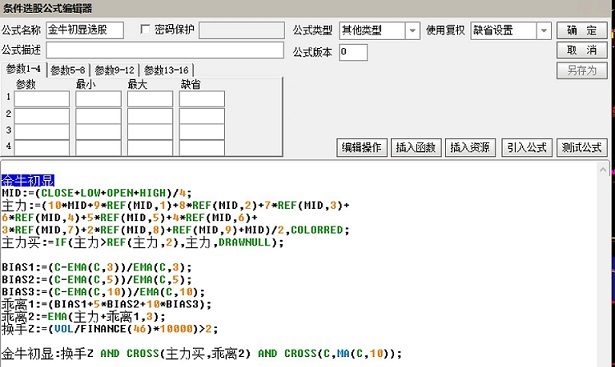Select the 其他类型 formula type combo box
This screenshot has width=615, height=367.
point(379,31)
